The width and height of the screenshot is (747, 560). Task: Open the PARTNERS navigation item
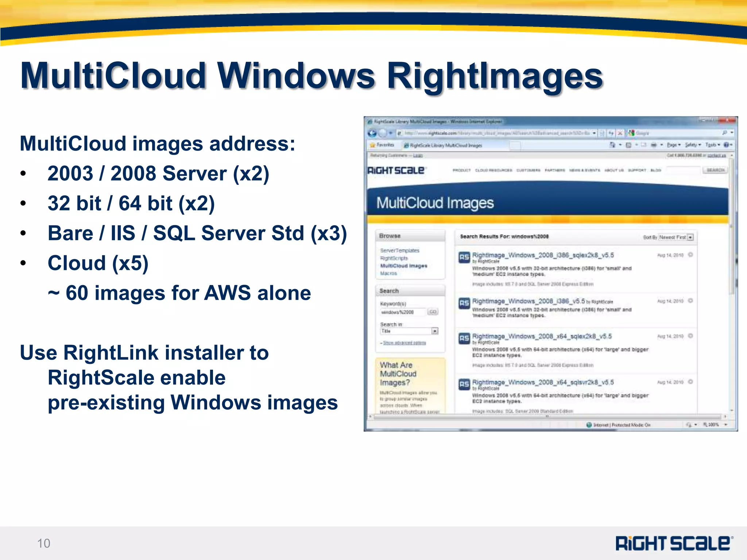click(x=555, y=170)
